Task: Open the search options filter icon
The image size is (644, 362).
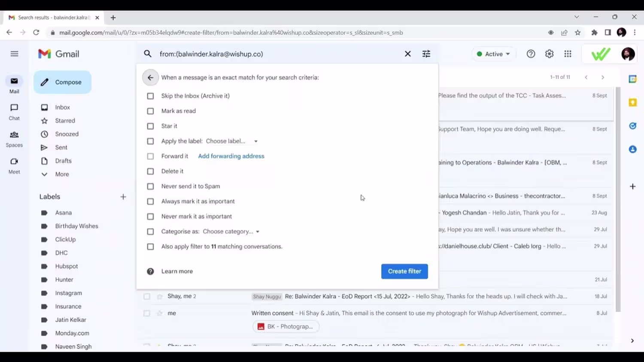Action: 426,54
